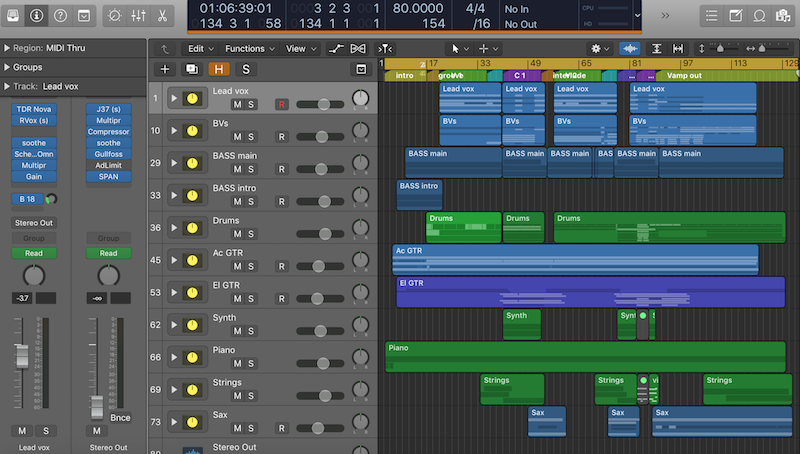Screen dimensions: 800x454
Task: Click the Read automation button on Lead vox
Action: pyautogui.click(x=34, y=253)
